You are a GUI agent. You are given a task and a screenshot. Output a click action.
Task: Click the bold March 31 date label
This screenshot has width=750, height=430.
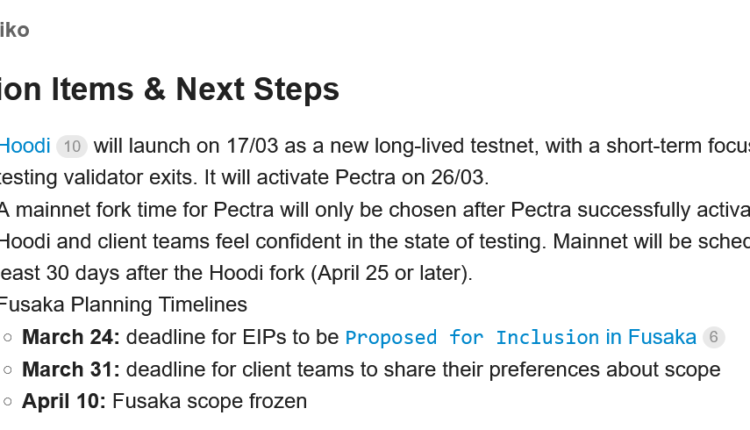point(71,369)
